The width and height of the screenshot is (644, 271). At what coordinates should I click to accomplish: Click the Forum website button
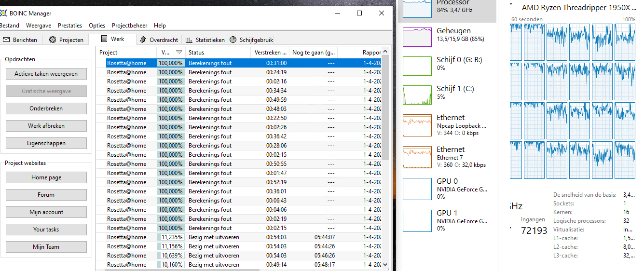click(x=46, y=195)
